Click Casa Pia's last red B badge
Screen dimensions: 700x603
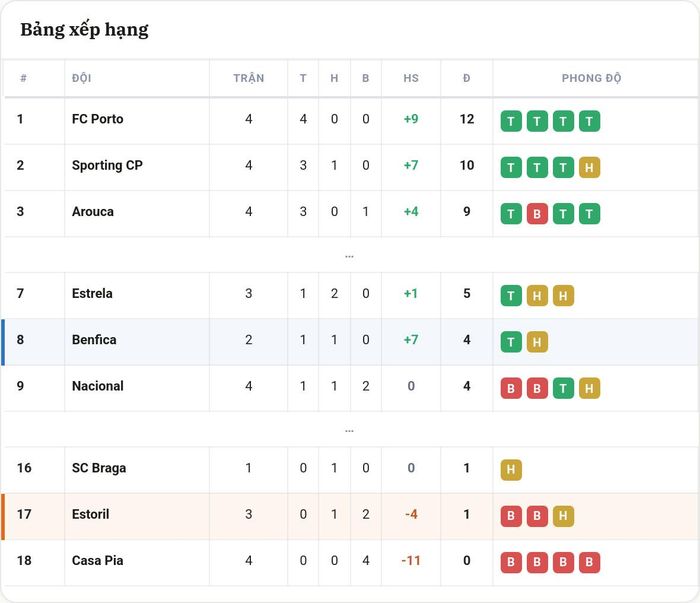click(x=589, y=562)
